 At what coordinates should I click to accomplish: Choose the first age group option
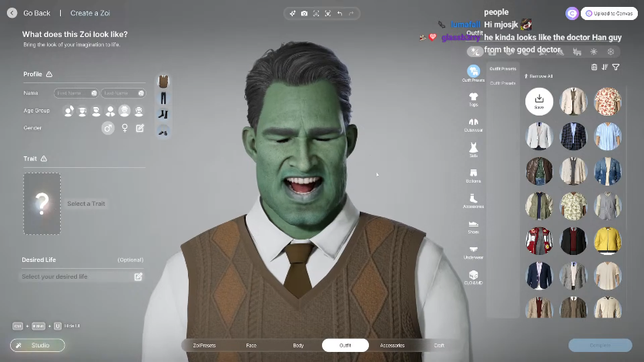click(69, 111)
